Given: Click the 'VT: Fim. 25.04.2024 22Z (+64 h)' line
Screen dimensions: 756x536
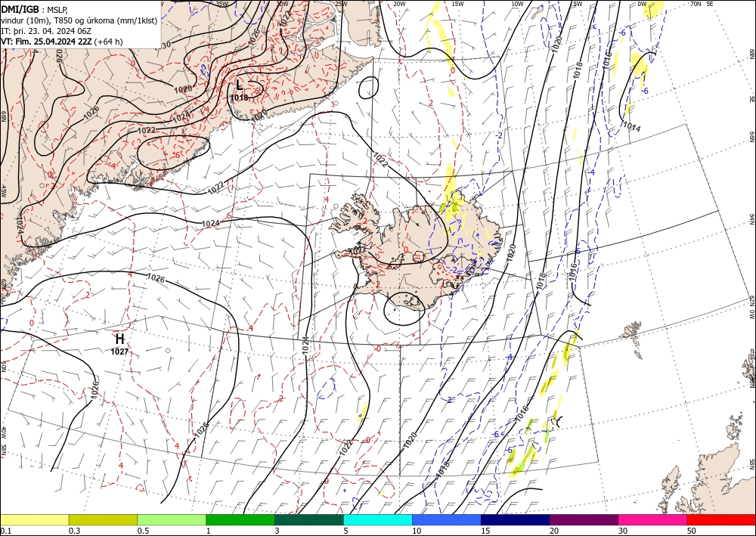Looking at the screenshot, I should pos(62,42).
